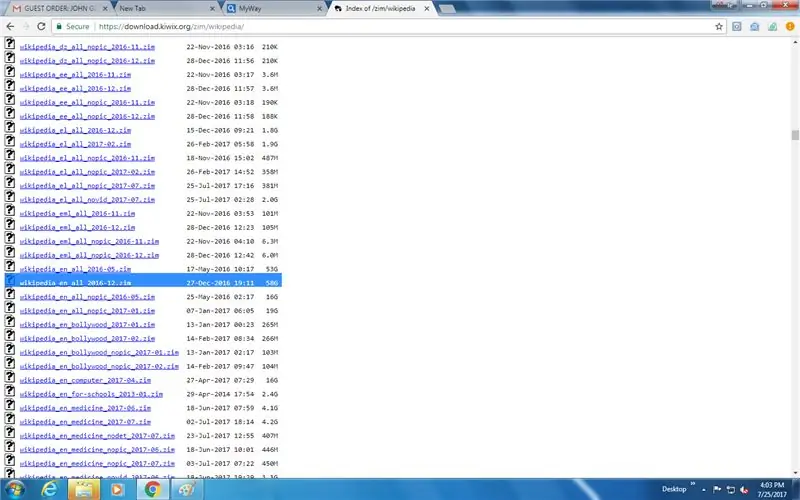This screenshot has height=500, width=800.
Task: Launch Internet Explorer from the taskbar
Action: [x=49, y=489]
